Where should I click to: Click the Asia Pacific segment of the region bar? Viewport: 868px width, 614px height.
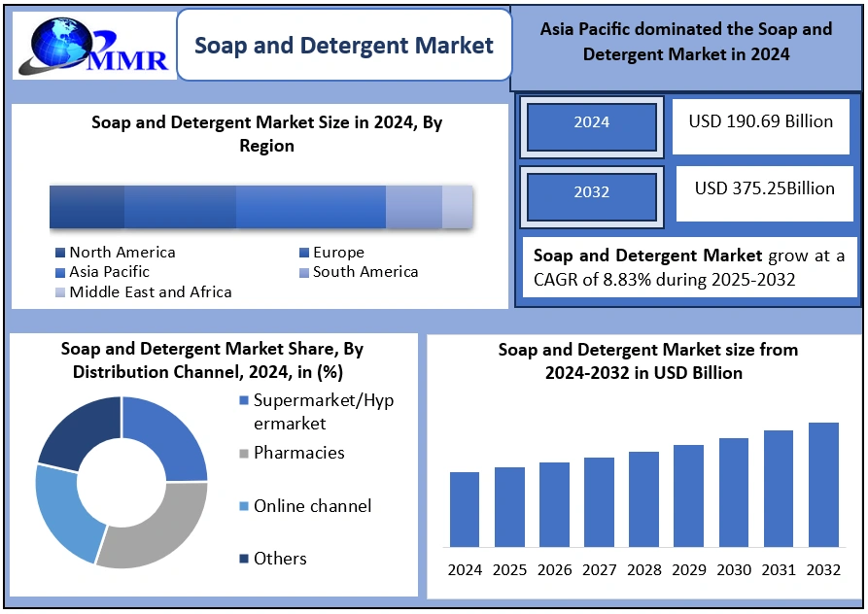click(x=310, y=207)
